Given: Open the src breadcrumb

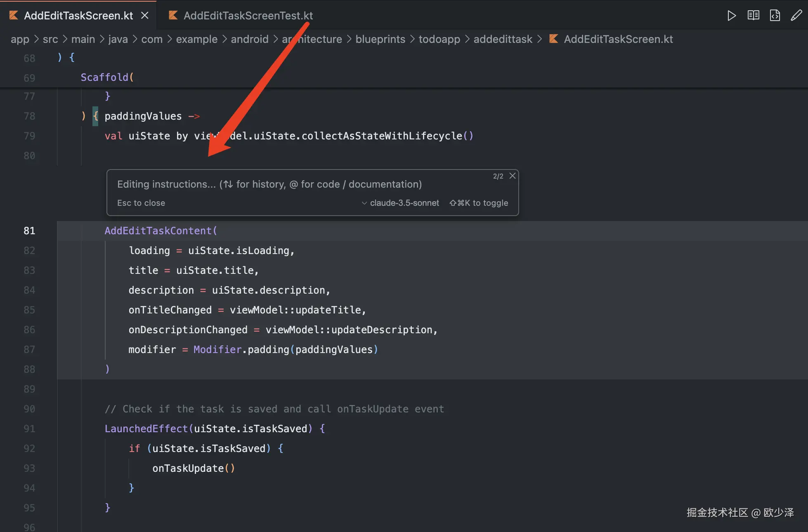Looking at the screenshot, I should (x=50, y=39).
